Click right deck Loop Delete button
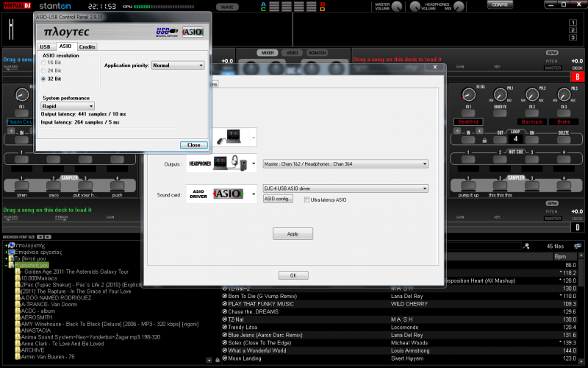Screen dimensions: 588x368 (x=564, y=140)
